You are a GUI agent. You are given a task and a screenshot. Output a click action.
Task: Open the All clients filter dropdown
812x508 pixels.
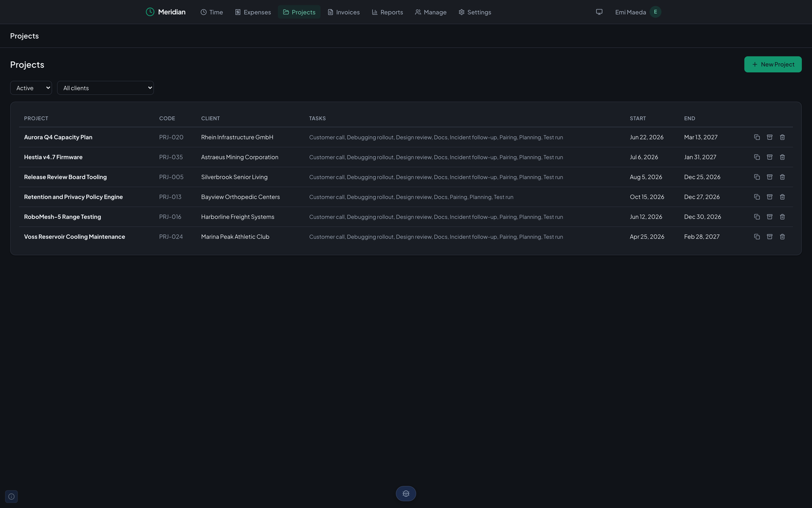[105, 88]
